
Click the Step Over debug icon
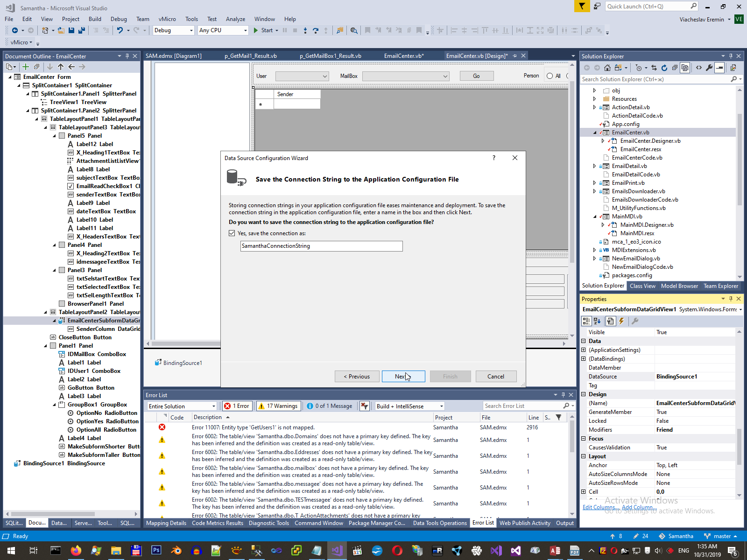316,30
